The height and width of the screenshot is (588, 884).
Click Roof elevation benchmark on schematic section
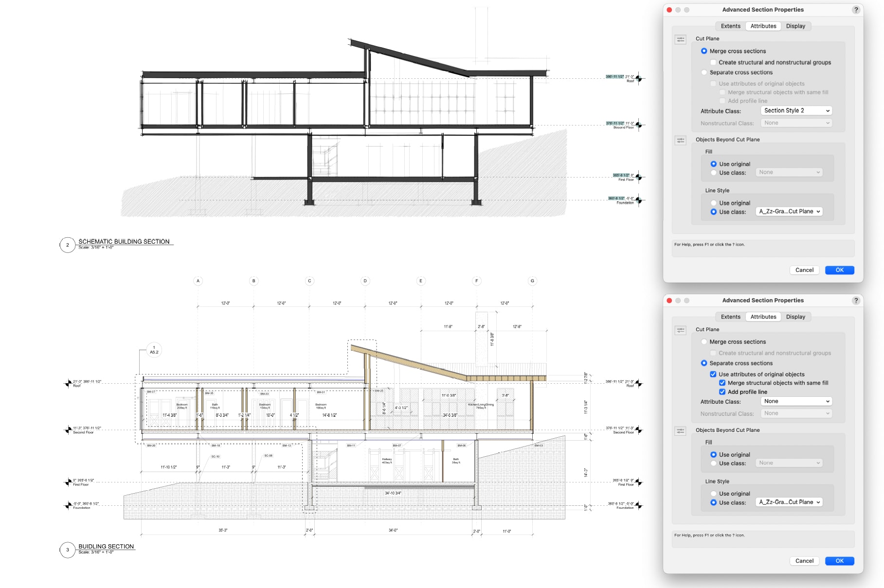click(639, 78)
